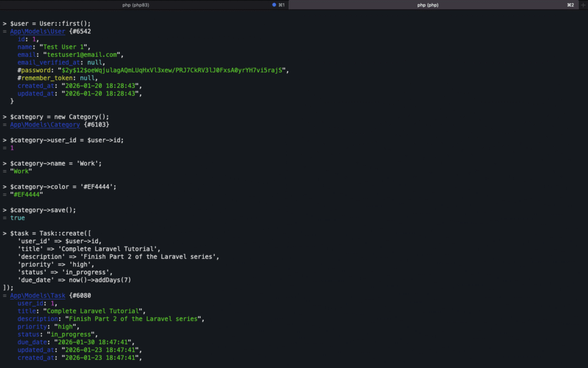Click the blue activity dot on first tab
Screen dimensions: 588x368
coord(274,5)
